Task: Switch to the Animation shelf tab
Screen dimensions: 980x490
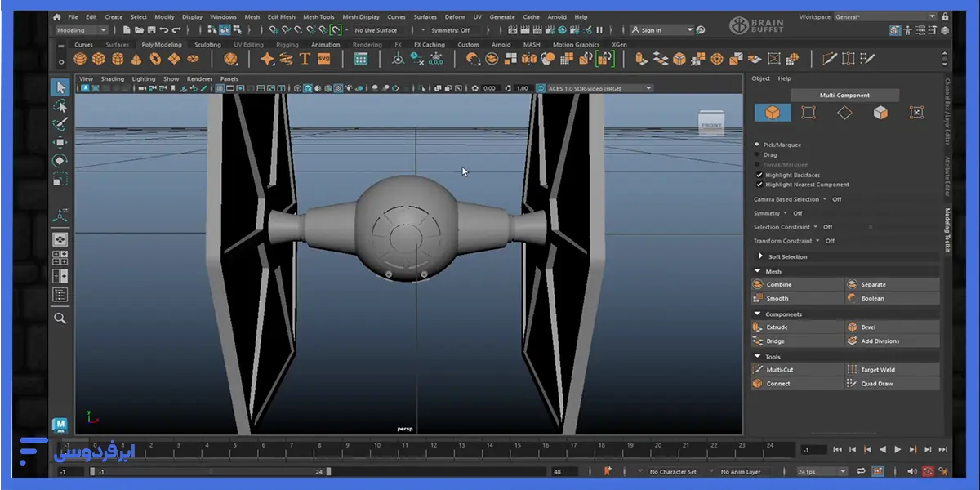Action: (326, 45)
